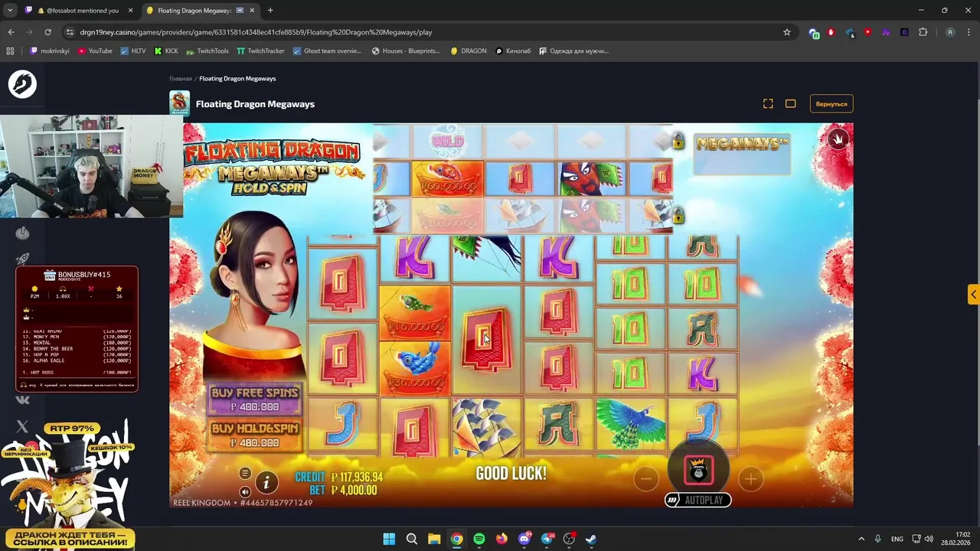Open the VK social link icon
This screenshot has width=980, height=551.
[x=22, y=399]
